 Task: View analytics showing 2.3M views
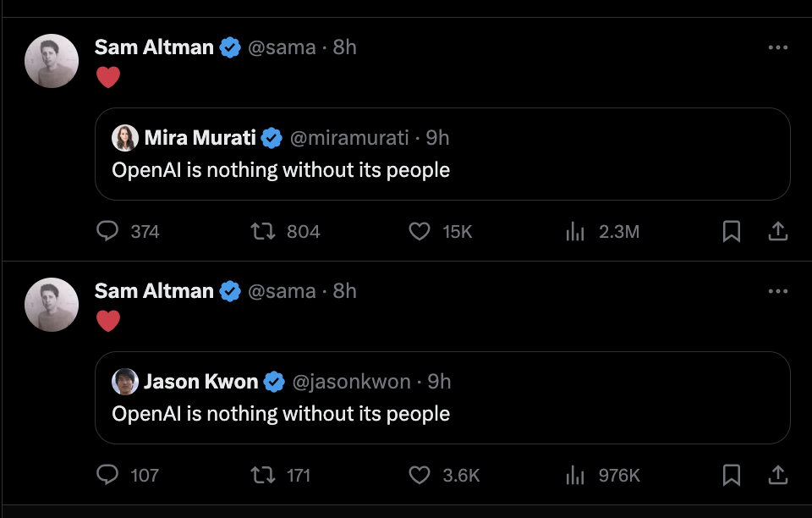tap(575, 231)
